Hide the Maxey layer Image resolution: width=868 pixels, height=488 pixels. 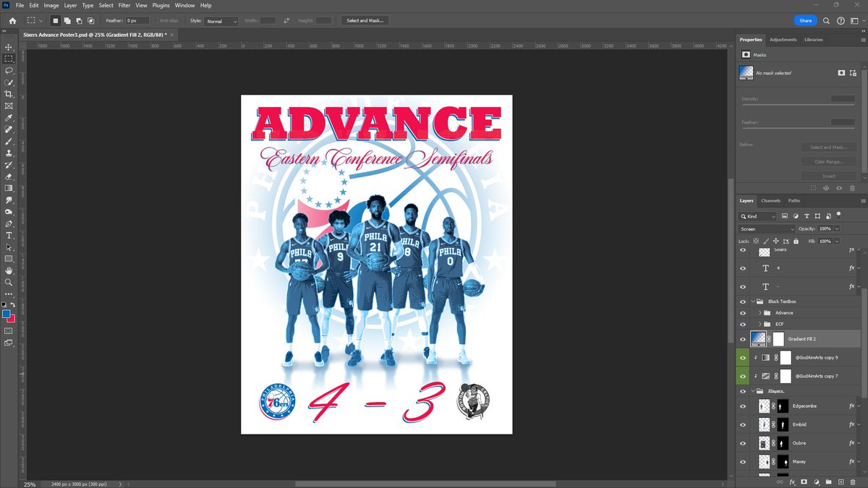point(743,461)
